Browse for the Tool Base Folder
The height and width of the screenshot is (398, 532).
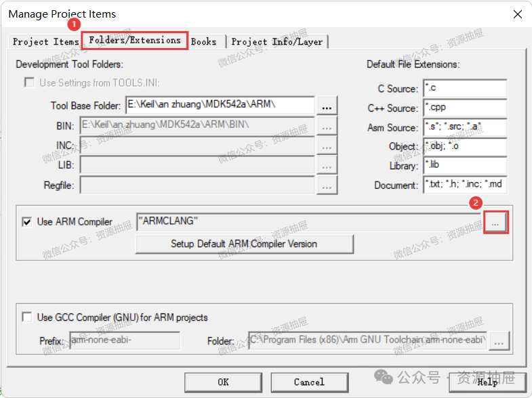327,106
